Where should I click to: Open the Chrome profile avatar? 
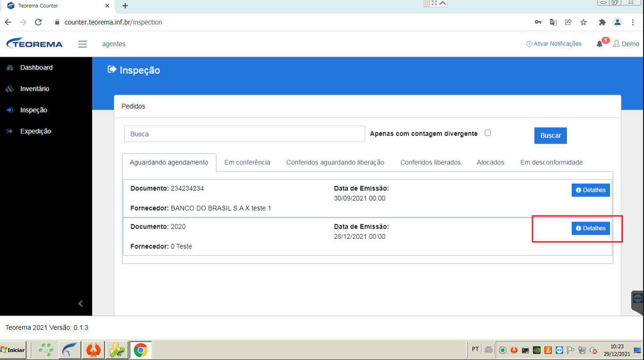618,22
